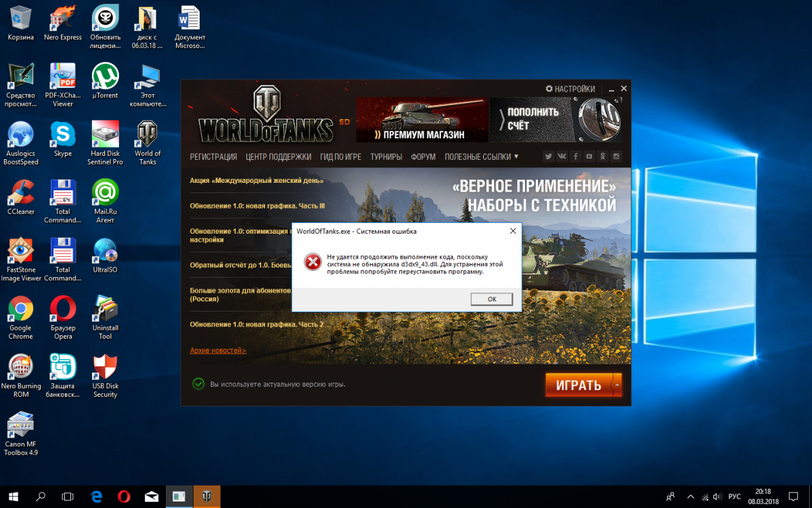Select the Auslogics BoostSpeed desktop icon
The image size is (812, 508).
point(21,143)
